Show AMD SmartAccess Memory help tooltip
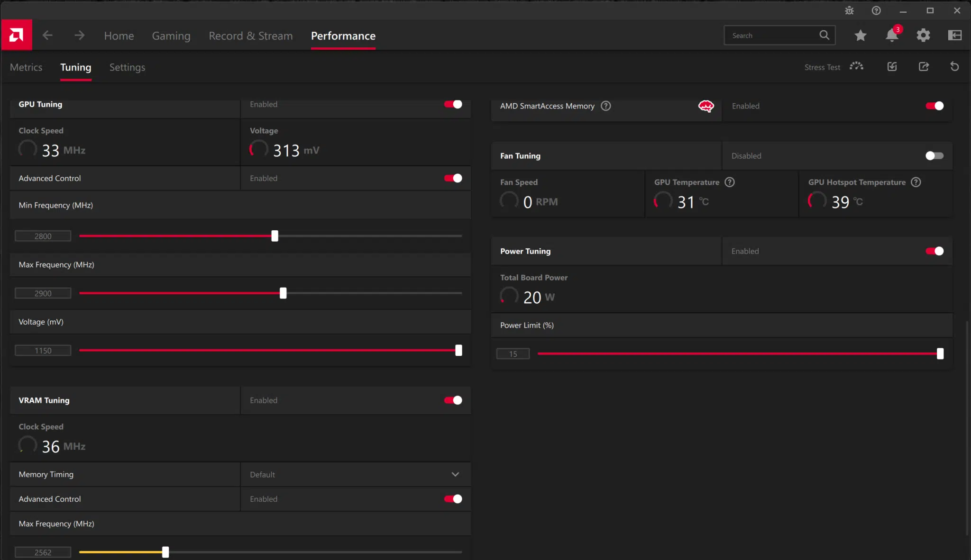Image resolution: width=971 pixels, height=560 pixels. tap(606, 106)
